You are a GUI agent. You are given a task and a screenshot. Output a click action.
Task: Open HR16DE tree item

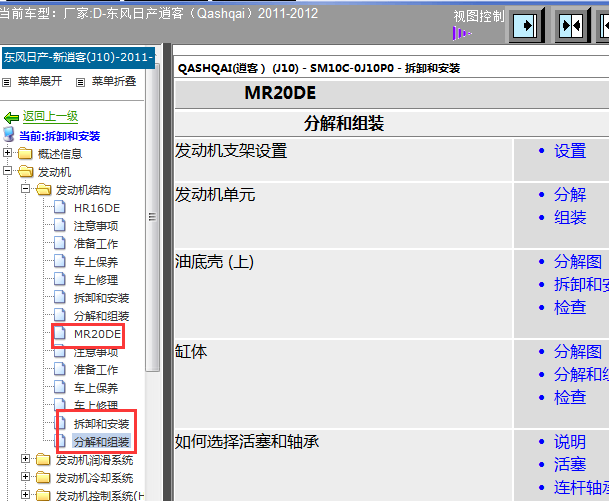[97, 208]
